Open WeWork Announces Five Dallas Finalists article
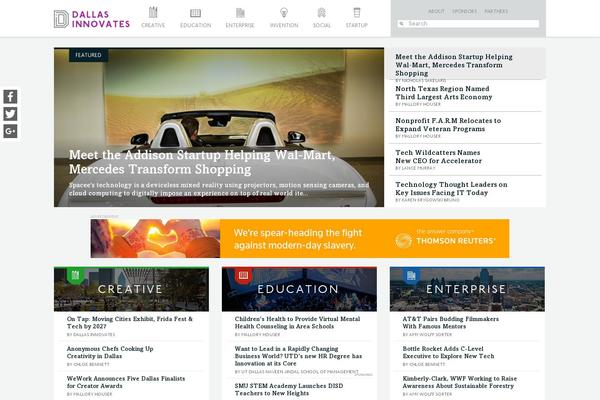Image resolution: width=600 pixels, height=400 pixels. click(x=126, y=382)
